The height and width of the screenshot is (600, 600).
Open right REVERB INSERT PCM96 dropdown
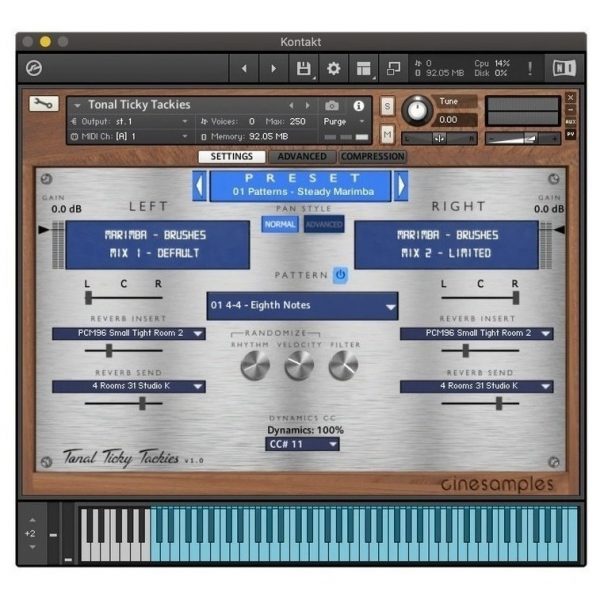[x=476, y=333]
